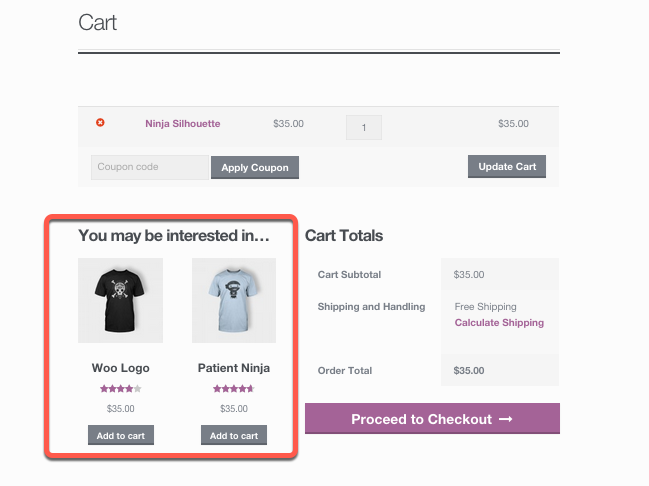Viewport: 649px width, 486px height.
Task: Click the arrow icon on the checkout button
Action: point(505,419)
